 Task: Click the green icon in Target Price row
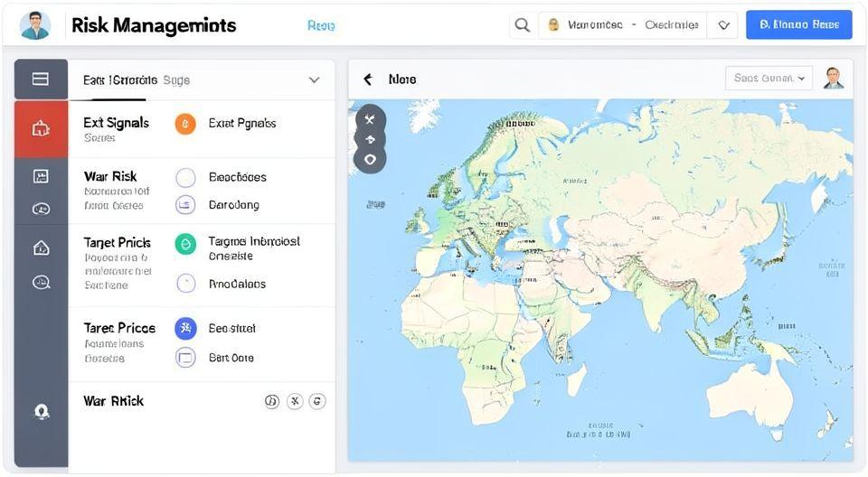(185, 243)
